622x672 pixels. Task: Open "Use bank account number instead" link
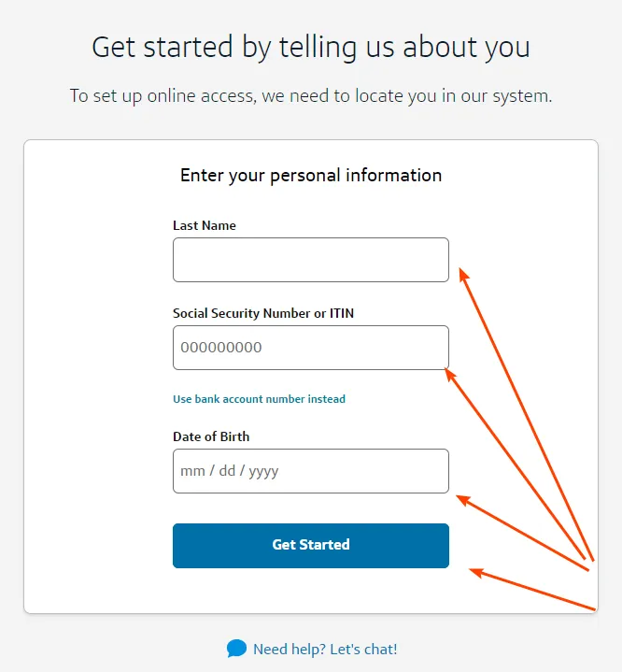(x=259, y=399)
